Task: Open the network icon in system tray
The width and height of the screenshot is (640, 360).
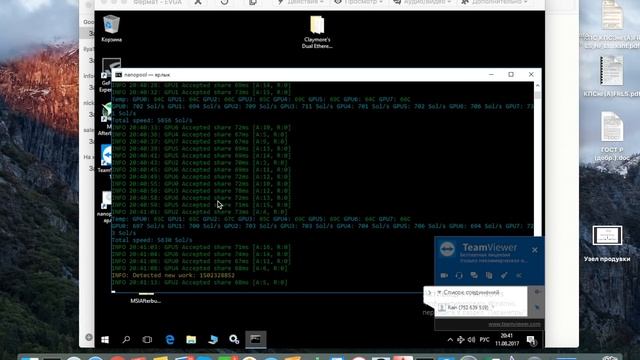Action: pos(461,340)
